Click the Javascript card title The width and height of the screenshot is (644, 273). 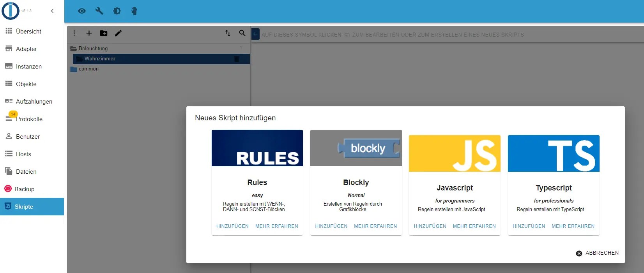coord(455,188)
